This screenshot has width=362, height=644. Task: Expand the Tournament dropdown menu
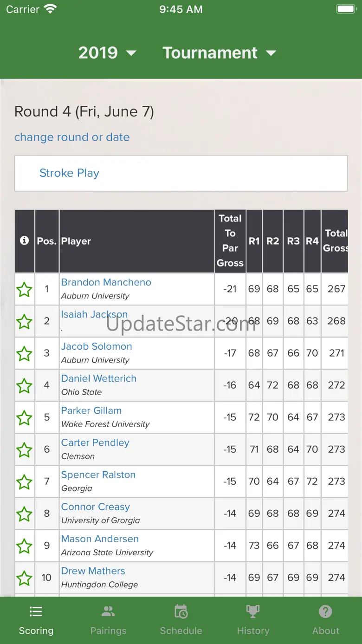click(219, 53)
